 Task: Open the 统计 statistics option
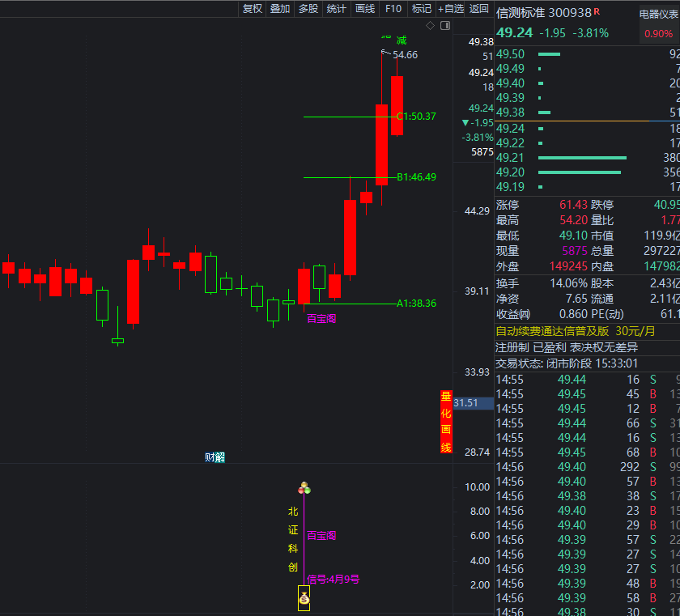pyautogui.click(x=337, y=9)
